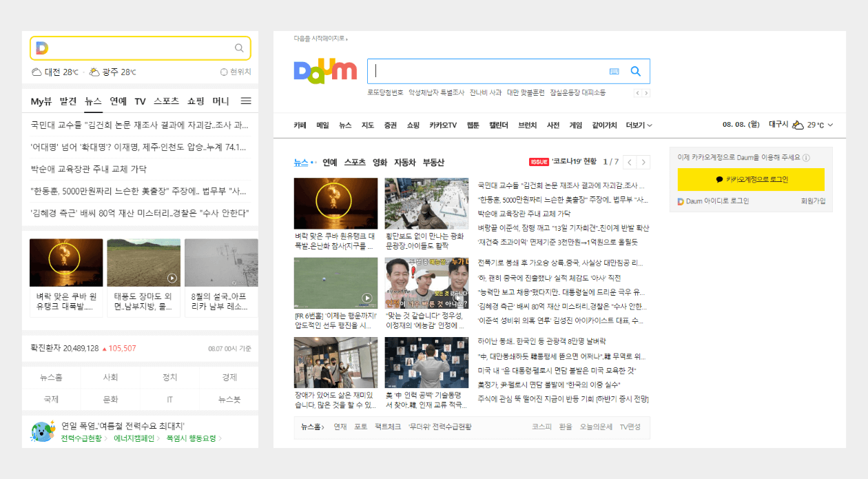Click the colorful Daum logo on desktop page
The height and width of the screenshot is (479, 868).
tap(325, 71)
